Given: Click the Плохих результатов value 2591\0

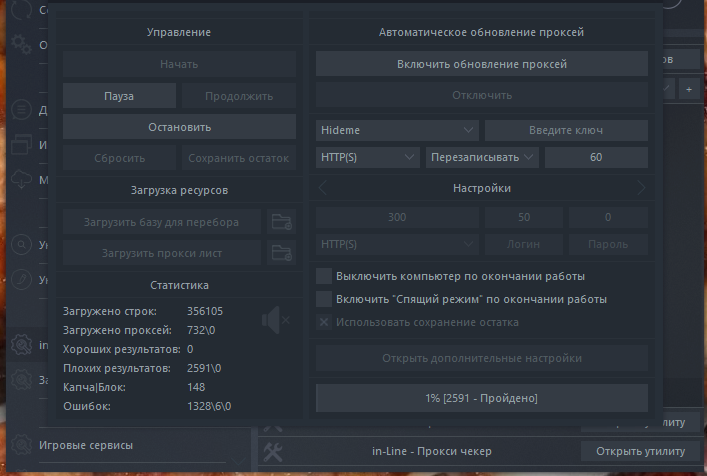Looking at the screenshot, I should pos(204,368).
